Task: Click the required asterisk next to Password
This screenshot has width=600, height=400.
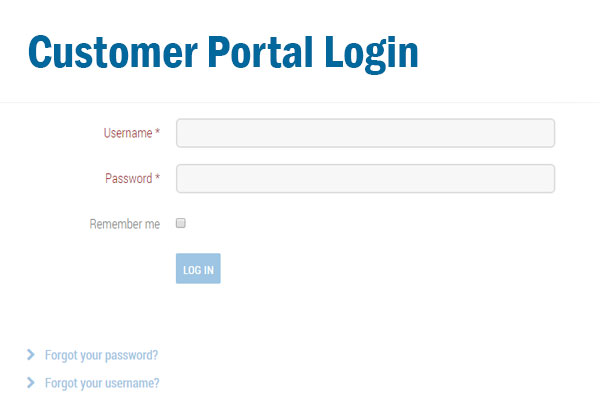Action: pyautogui.click(x=157, y=177)
